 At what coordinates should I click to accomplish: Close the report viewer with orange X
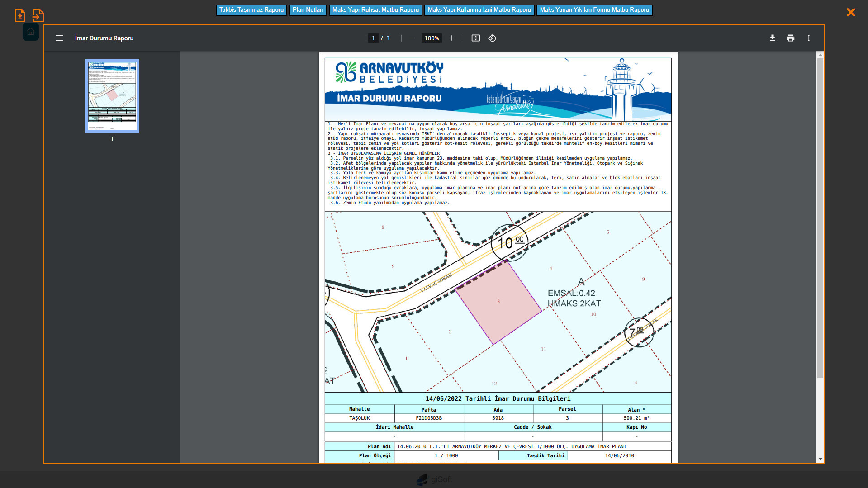click(850, 13)
